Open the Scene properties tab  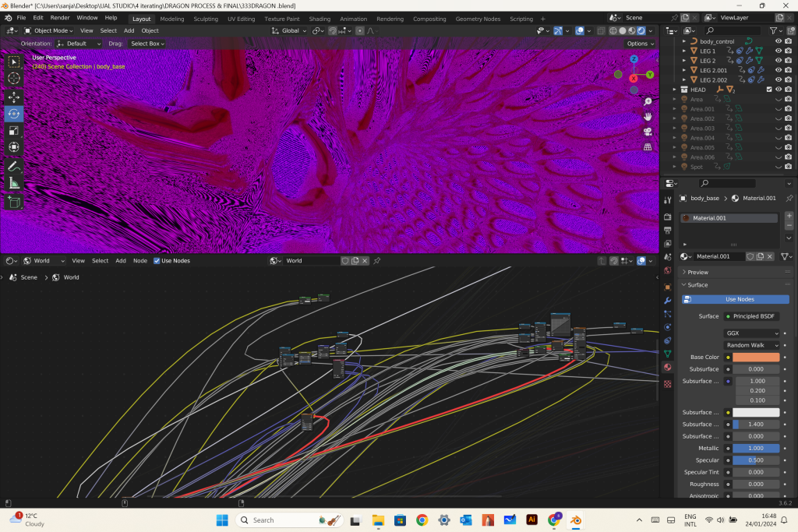(x=668, y=257)
